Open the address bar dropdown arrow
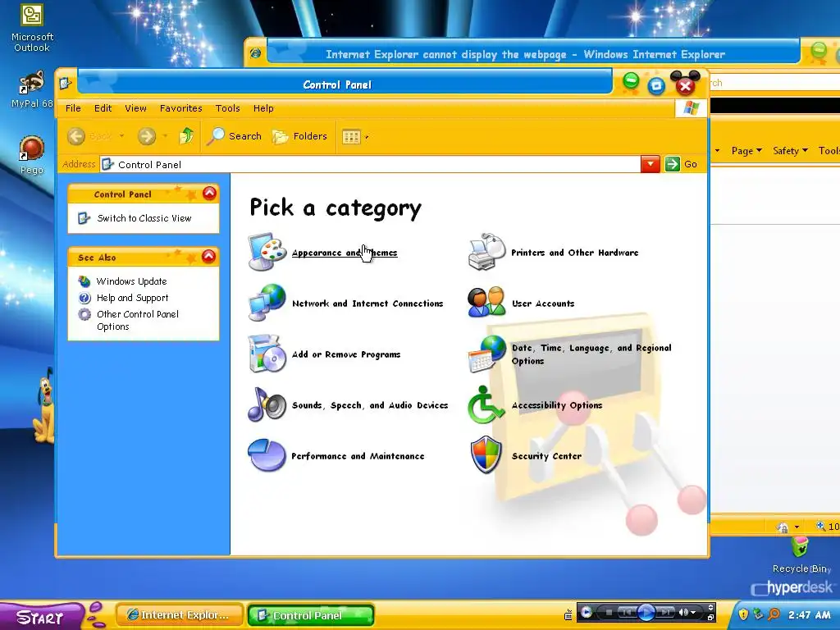The height and width of the screenshot is (630, 840). pos(651,164)
